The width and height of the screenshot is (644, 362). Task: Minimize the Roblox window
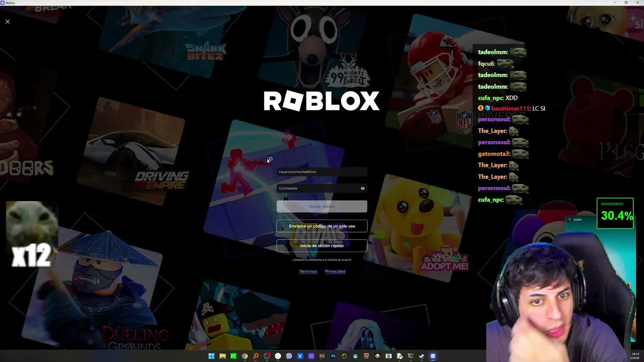click(615, 3)
